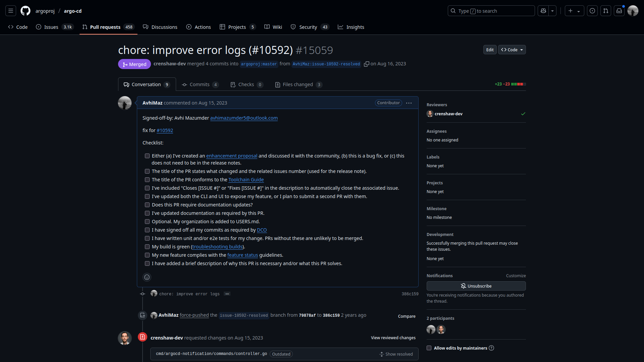This screenshot has height=362, width=644.
Task: Open the user profile avatar menu
Action: [x=633, y=11]
